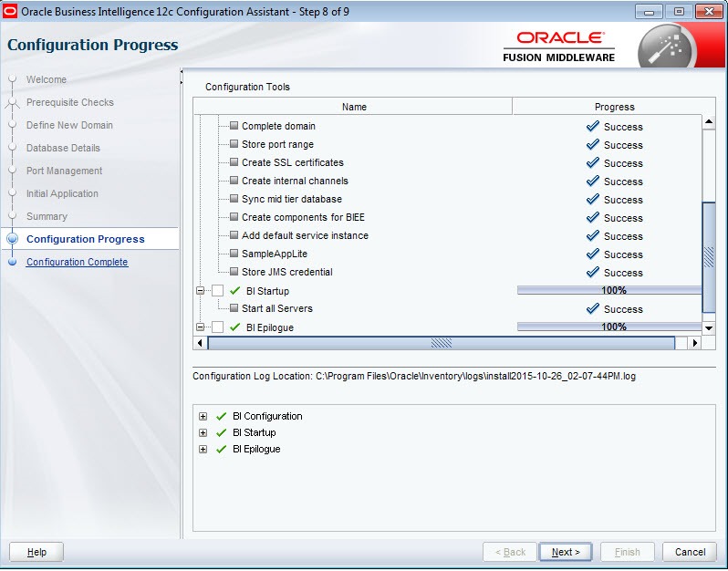Viewport: 728px width, 571px height.
Task: Expand BI Configuration in lower log tree
Action: [203, 417]
